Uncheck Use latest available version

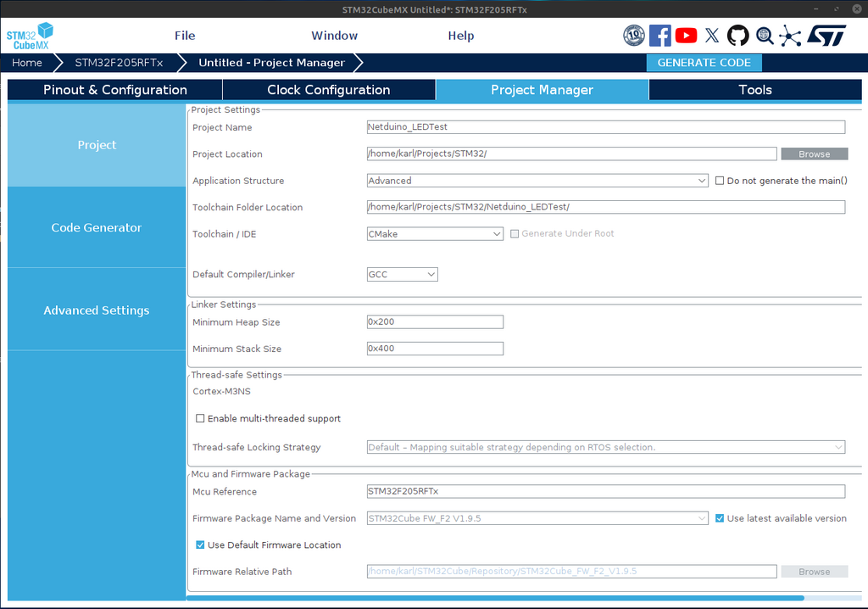(719, 518)
